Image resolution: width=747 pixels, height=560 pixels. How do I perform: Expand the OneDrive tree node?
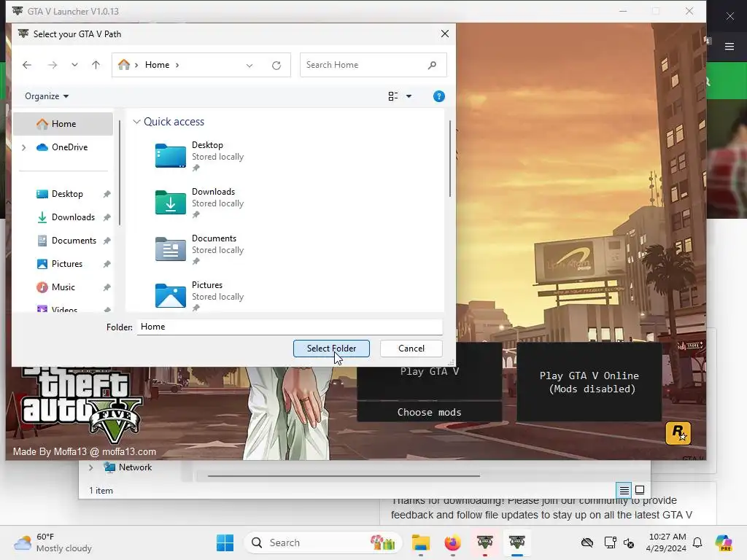click(x=24, y=147)
